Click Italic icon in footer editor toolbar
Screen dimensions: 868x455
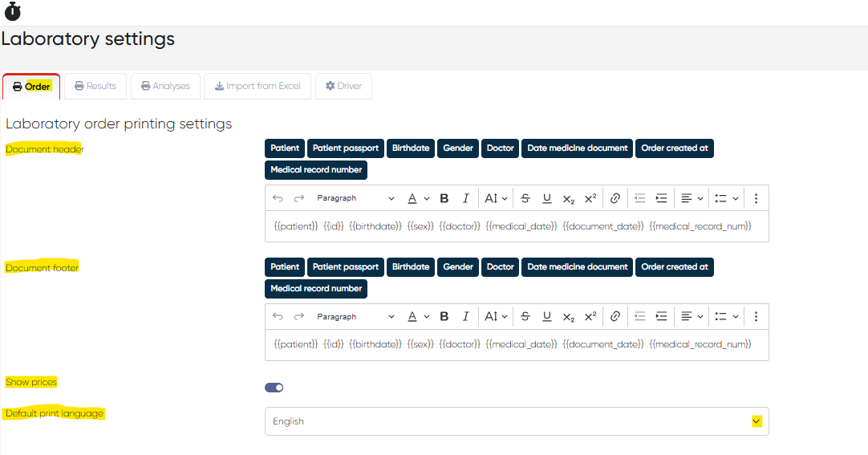pos(465,316)
